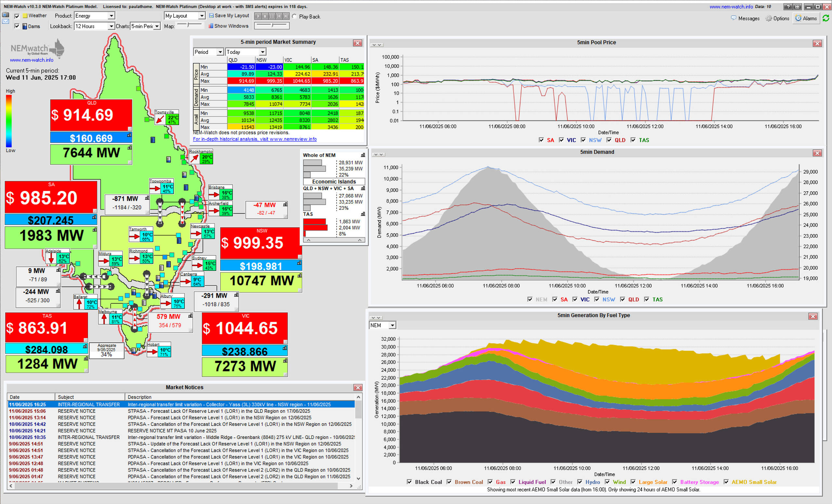Viewport: 832px width, 504px height.
Task: Take a snapshot with the camera icon
Action: pyautogui.click(x=6, y=15)
